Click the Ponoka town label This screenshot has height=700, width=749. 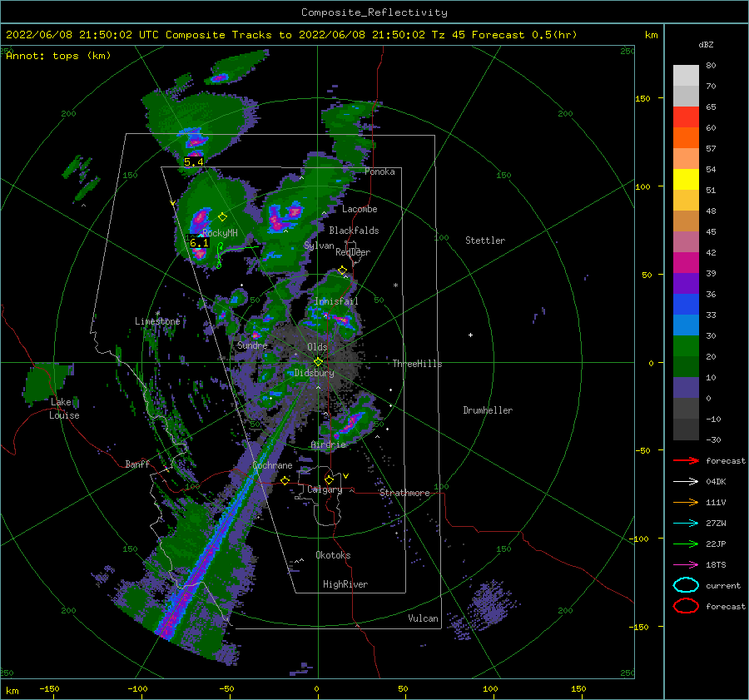[x=379, y=172]
